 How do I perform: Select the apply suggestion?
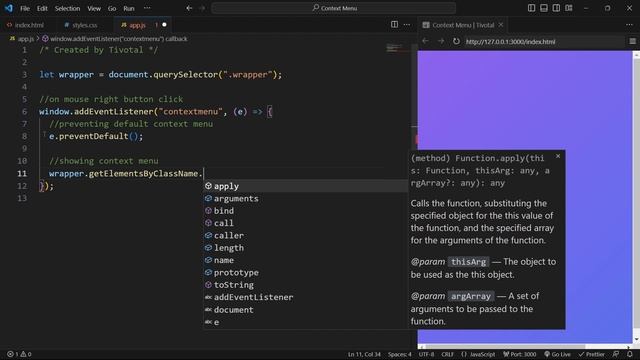click(305, 186)
